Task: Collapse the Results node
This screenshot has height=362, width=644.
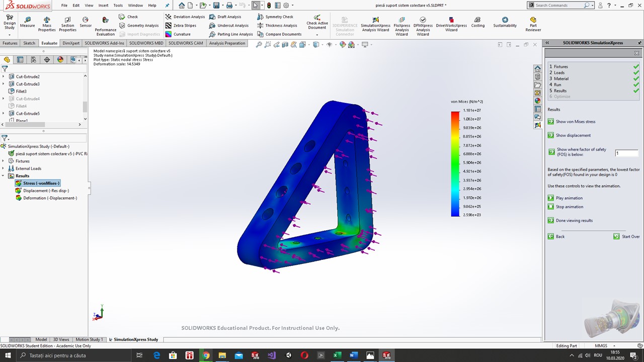Action: coord(4,176)
